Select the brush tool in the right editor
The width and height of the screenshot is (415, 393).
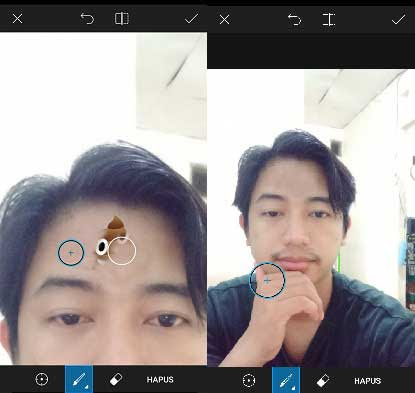[286, 380]
